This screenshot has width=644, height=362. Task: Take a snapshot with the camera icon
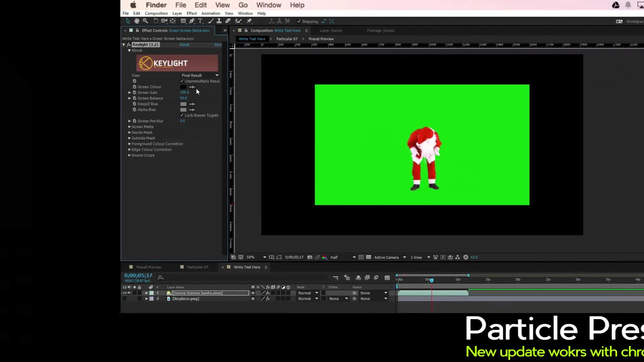click(310, 257)
